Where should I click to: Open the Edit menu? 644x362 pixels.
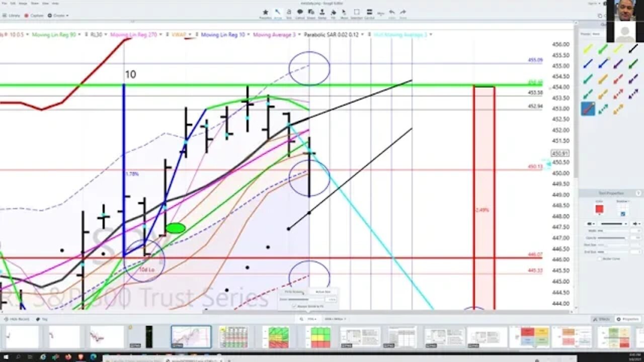point(14,3)
